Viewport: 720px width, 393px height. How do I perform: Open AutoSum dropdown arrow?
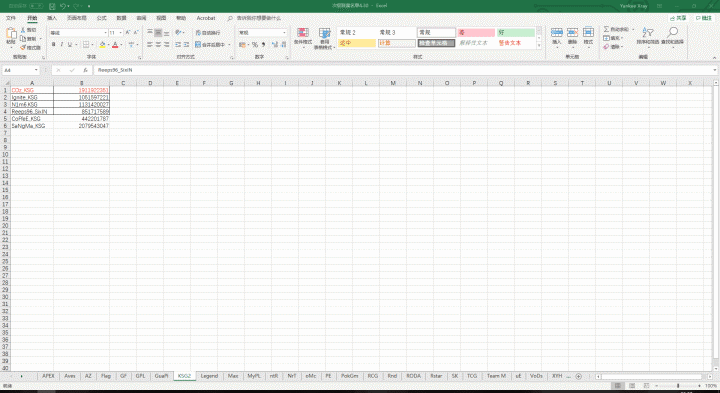633,29
